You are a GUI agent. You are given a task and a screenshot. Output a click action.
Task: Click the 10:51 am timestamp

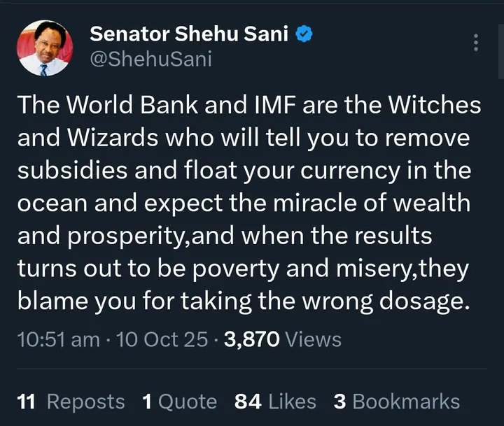coord(57,340)
